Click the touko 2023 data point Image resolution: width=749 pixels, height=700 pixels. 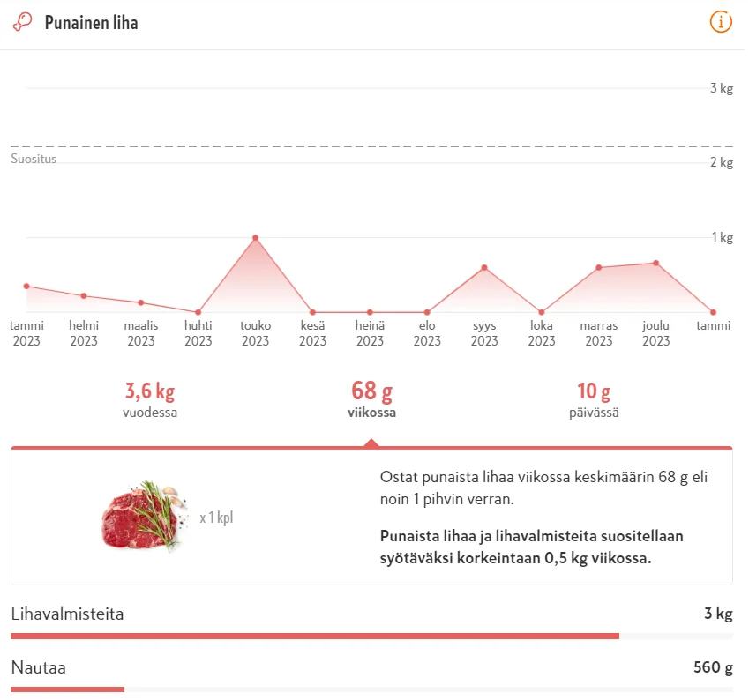pos(255,238)
